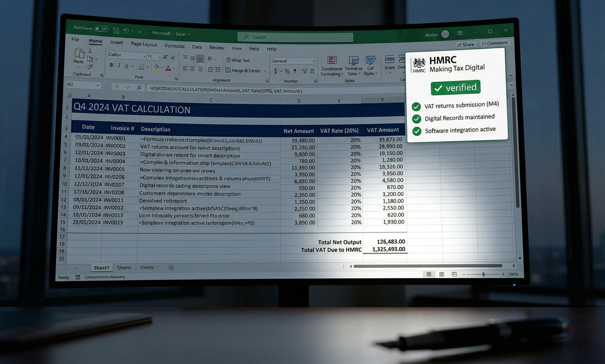Toggle the AutoSave switch
Screen dimensions: 605x364
tap(101, 29)
